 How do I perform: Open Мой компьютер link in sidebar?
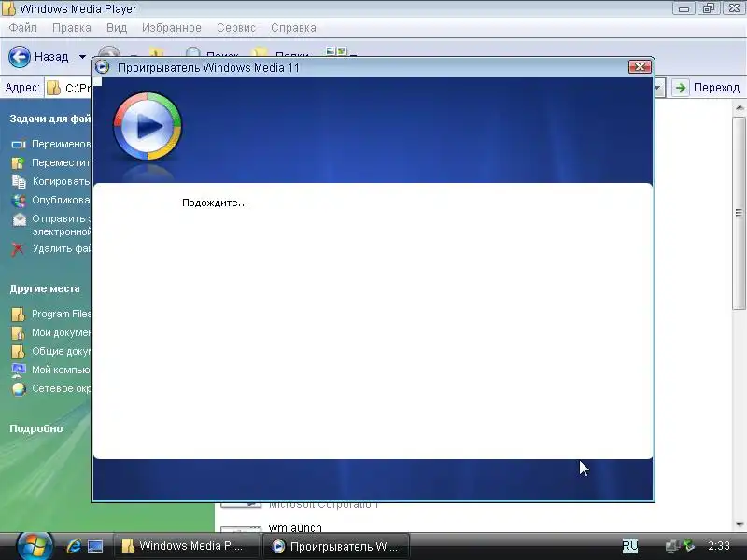[x=61, y=370]
